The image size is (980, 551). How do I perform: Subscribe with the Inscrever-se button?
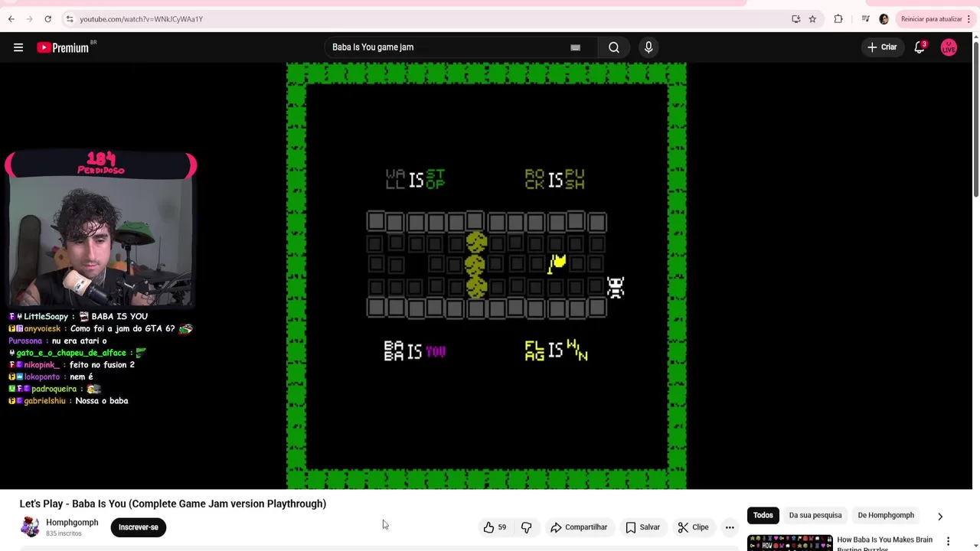click(x=139, y=527)
